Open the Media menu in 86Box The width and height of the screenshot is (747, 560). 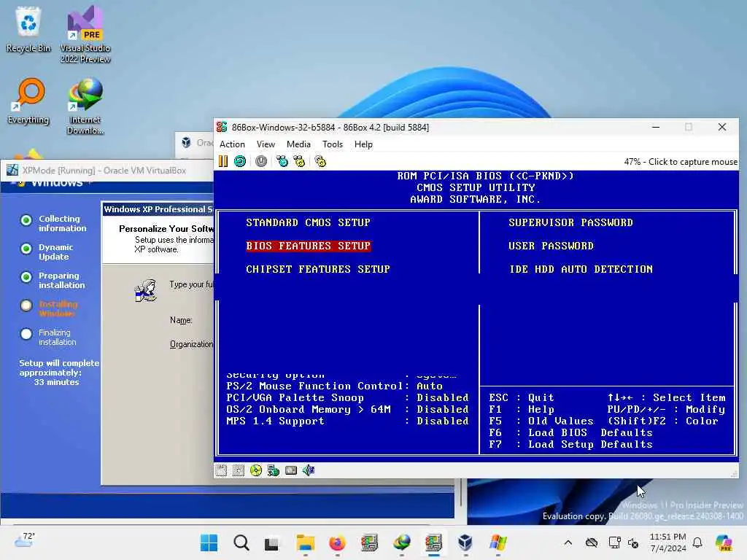point(298,144)
